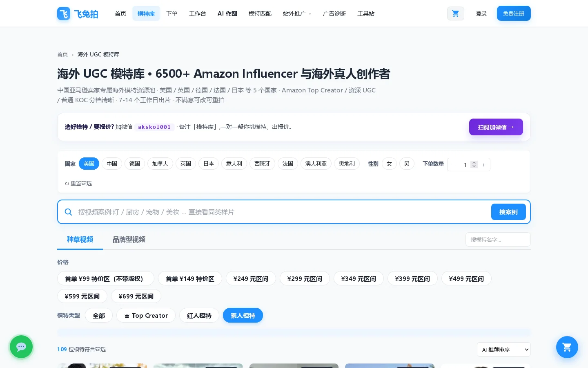Click the plus quantity button

pos(484,165)
